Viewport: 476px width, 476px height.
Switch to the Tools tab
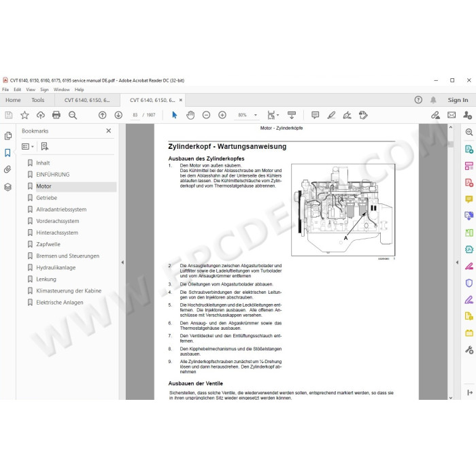click(37, 100)
